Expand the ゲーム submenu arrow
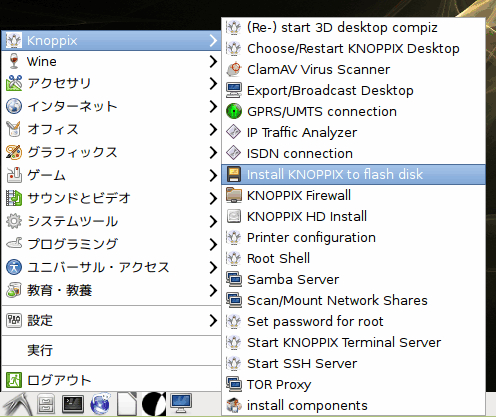Viewport: 496px width, 417px height. (213, 175)
